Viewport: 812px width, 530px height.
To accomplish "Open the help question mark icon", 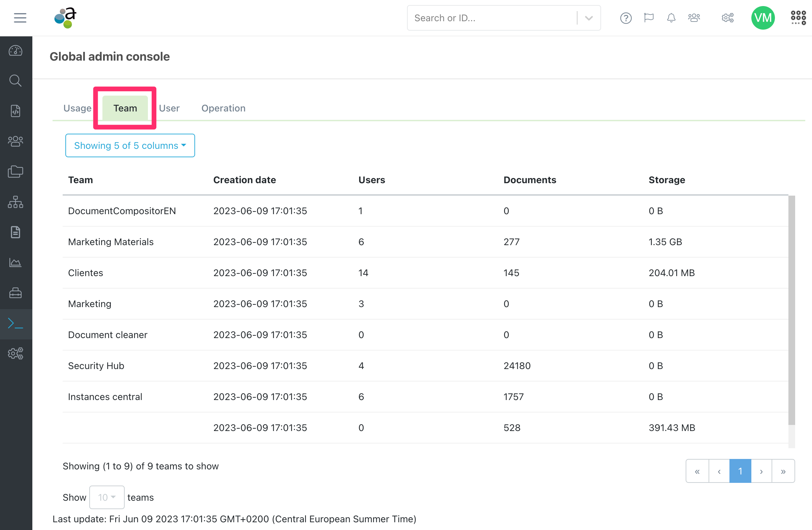I will tap(626, 18).
